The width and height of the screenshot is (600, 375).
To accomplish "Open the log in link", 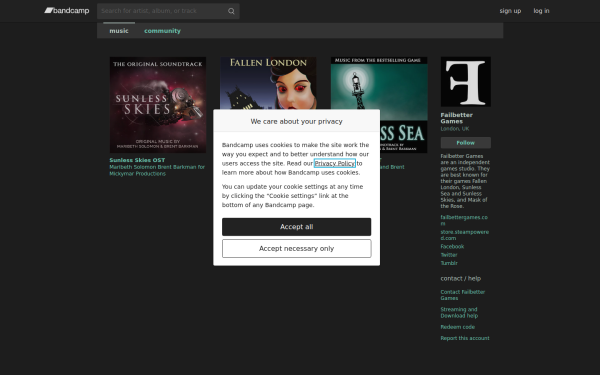I will pyautogui.click(x=541, y=11).
